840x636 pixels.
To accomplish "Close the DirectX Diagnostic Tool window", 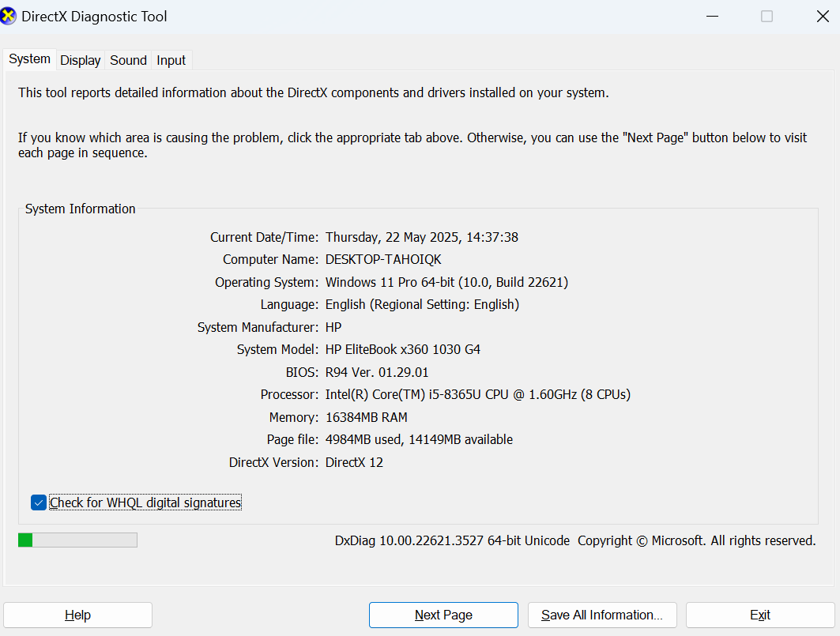I will click(823, 17).
